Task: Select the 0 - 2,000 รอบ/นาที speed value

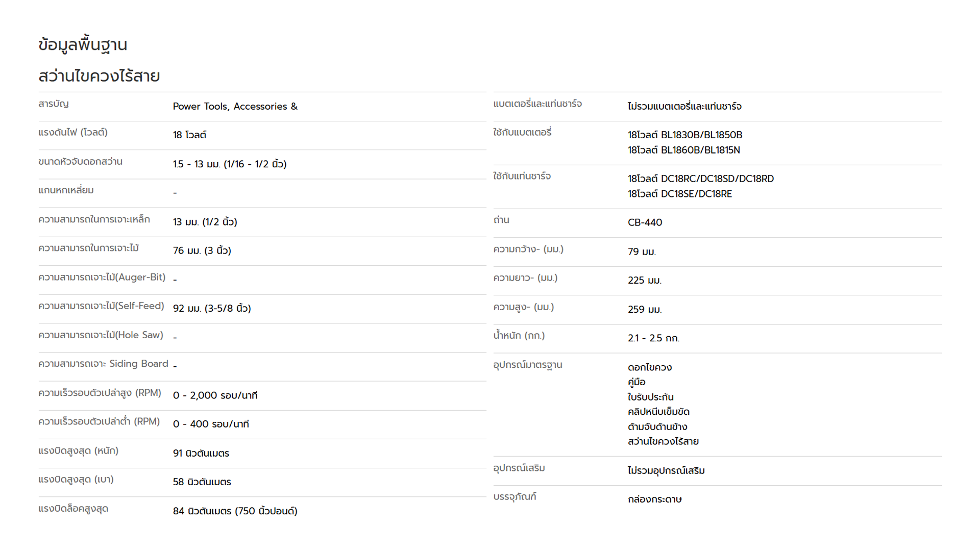Action: 215,395
